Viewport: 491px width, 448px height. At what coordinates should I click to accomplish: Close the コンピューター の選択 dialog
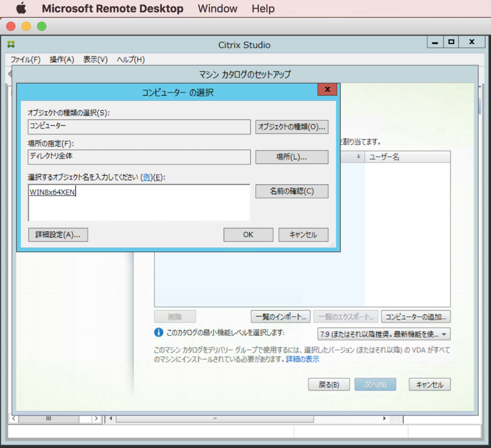click(x=327, y=90)
